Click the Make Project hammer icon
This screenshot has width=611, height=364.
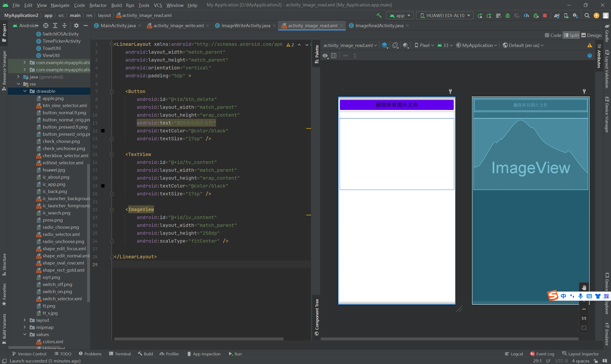(x=379, y=16)
